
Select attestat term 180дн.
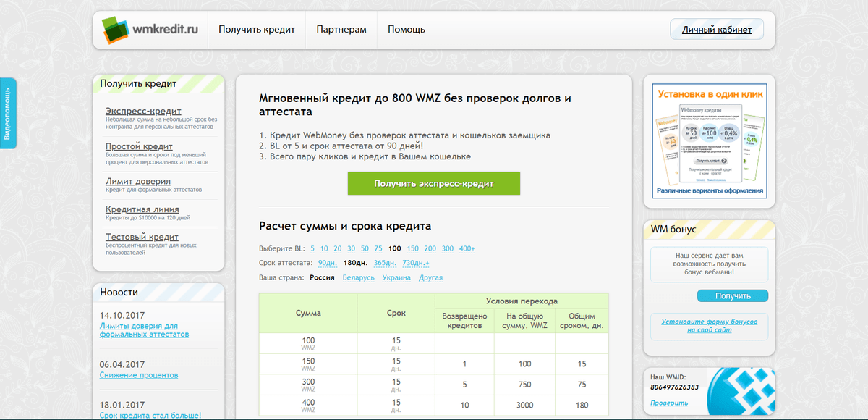(355, 263)
